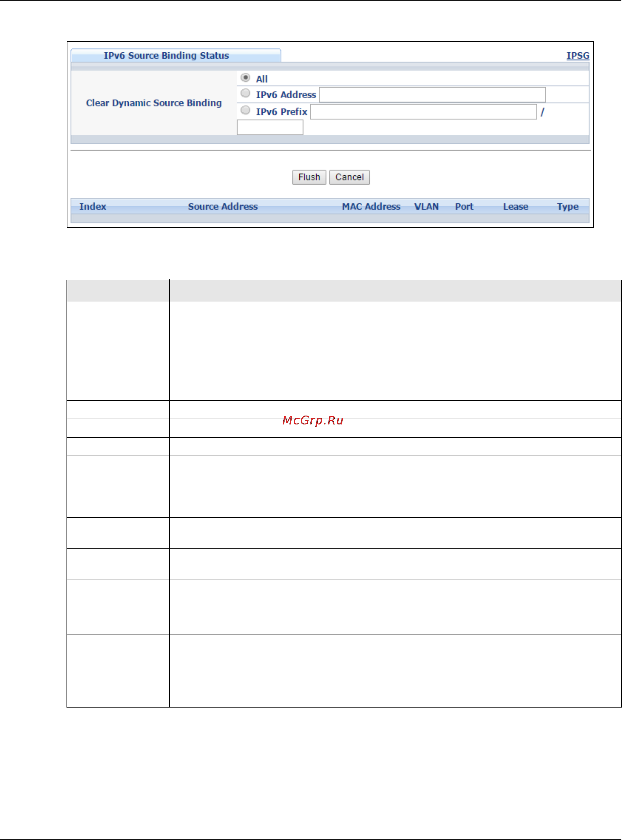Click the IPv6 Prefix address field
The height and width of the screenshot is (840, 622).
[x=423, y=112]
